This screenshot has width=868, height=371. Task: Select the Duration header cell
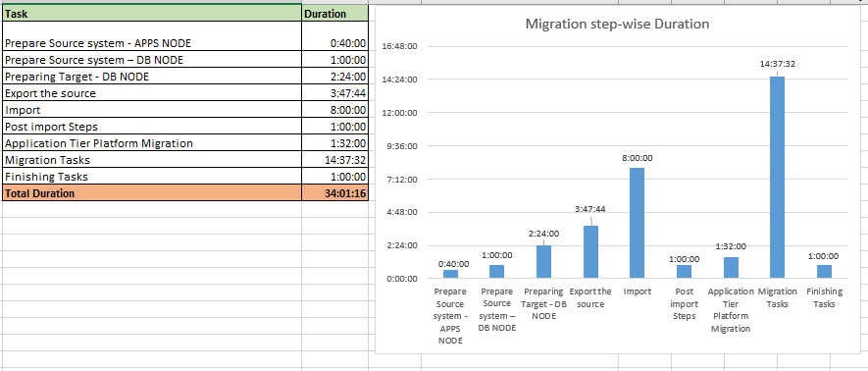click(334, 14)
